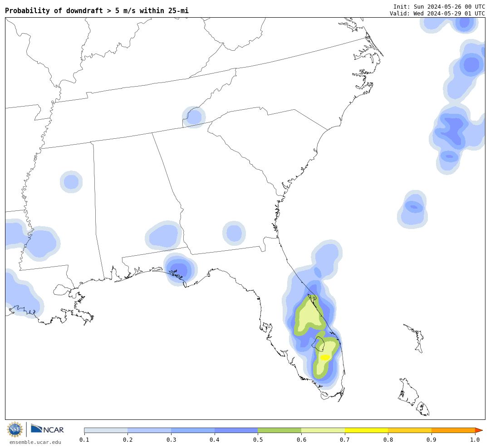Click the 0.3 colorbar tick label
490x448 pixels.
[171, 439]
